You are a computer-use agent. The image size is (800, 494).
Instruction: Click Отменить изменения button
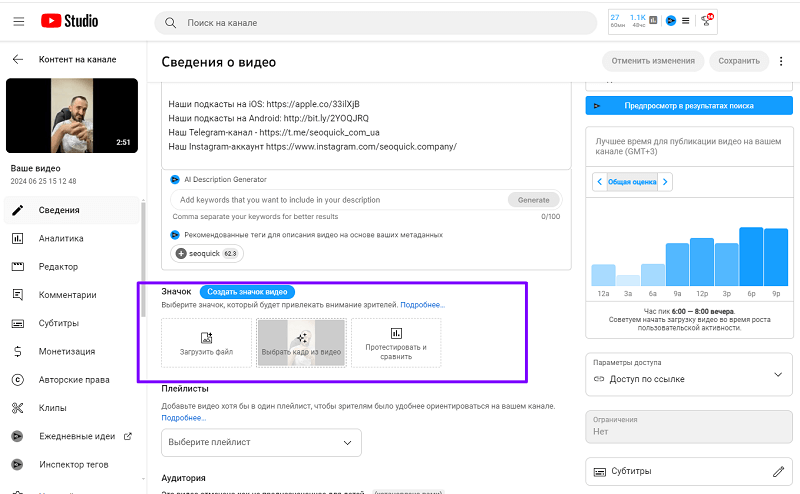click(x=653, y=61)
